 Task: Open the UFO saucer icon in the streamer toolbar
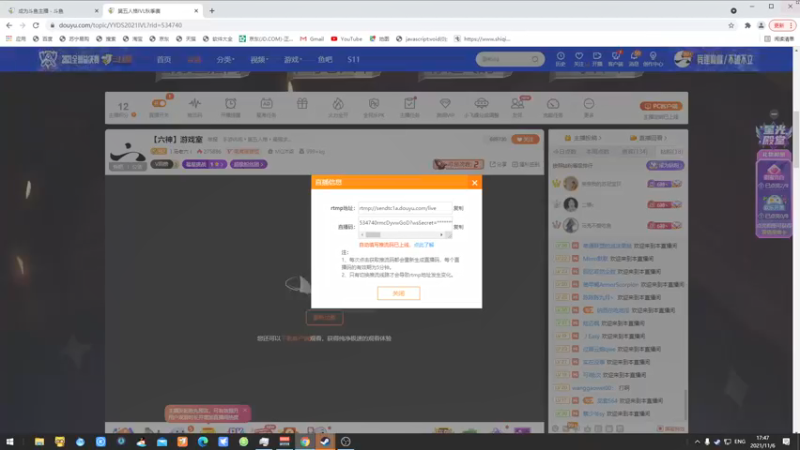(x=481, y=104)
